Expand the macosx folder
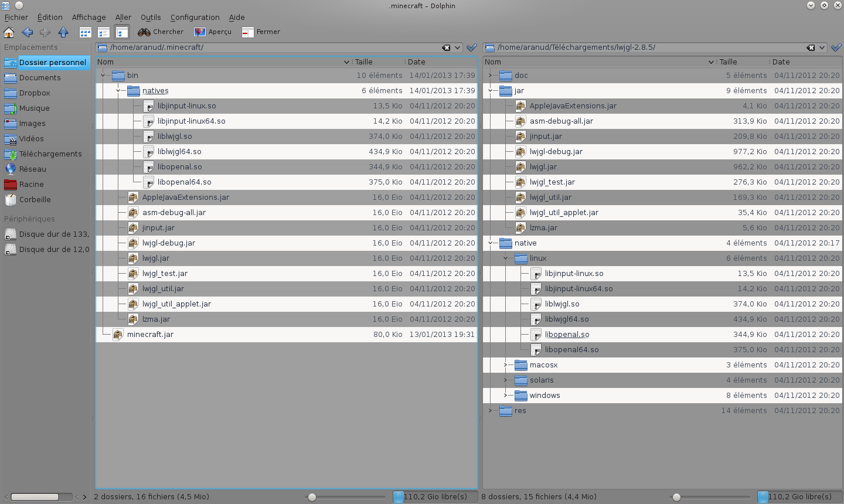 (506, 365)
